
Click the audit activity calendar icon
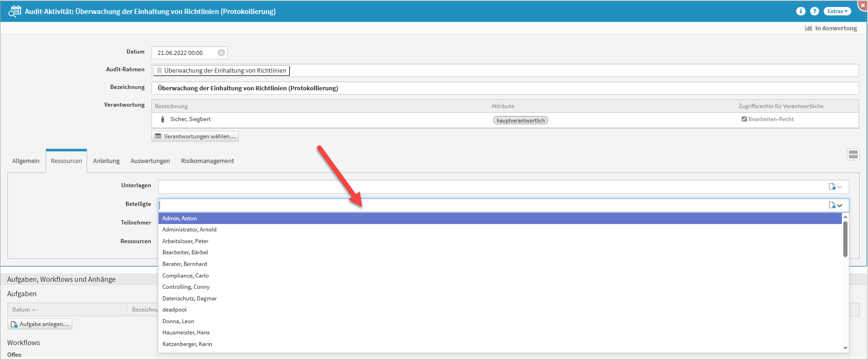point(14,11)
